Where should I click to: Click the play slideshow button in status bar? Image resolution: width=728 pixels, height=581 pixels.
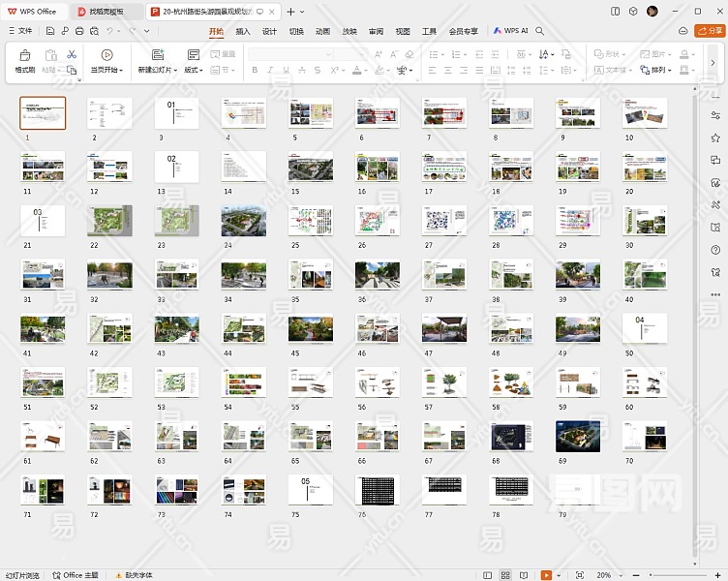pyautogui.click(x=547, y=575)
